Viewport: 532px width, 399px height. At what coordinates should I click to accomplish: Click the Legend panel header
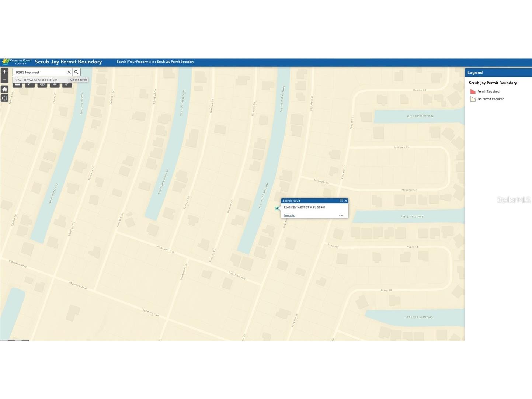click(x=475, y=72)
